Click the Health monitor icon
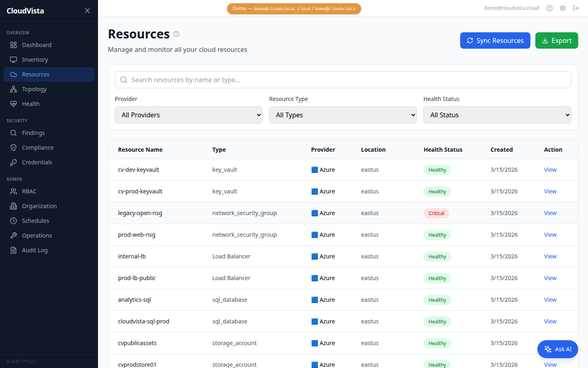Screen dimensions: 588x368 14,103
